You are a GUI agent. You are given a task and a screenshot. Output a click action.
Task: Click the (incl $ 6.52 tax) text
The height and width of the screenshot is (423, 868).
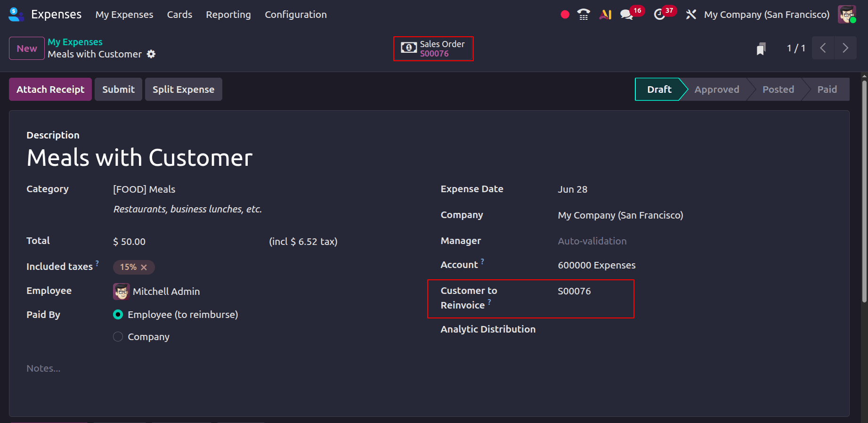[x=303, y=242]
